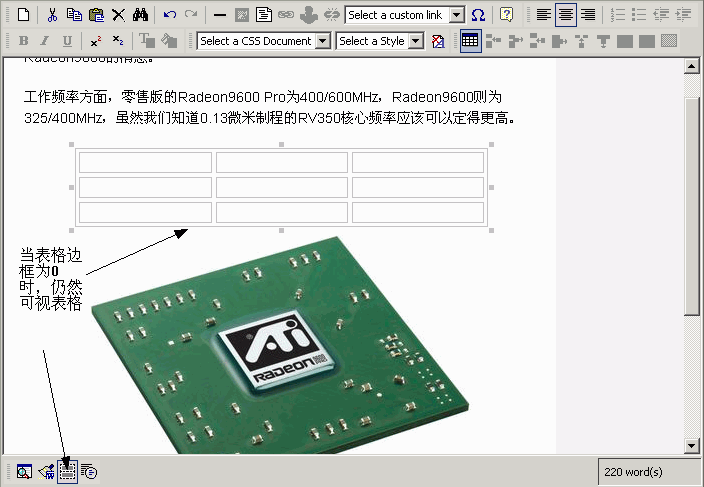Click the top-left cell of the table
The width and height of the screenshot is (704, 487).
(145, 162)
